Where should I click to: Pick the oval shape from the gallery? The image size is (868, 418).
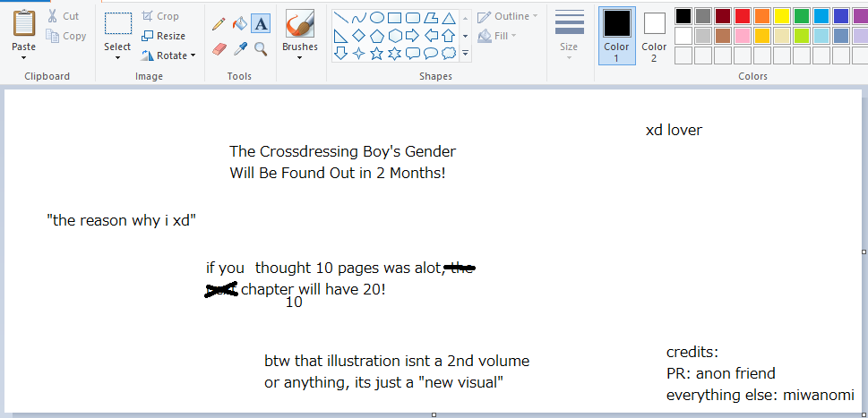point(377,18)
